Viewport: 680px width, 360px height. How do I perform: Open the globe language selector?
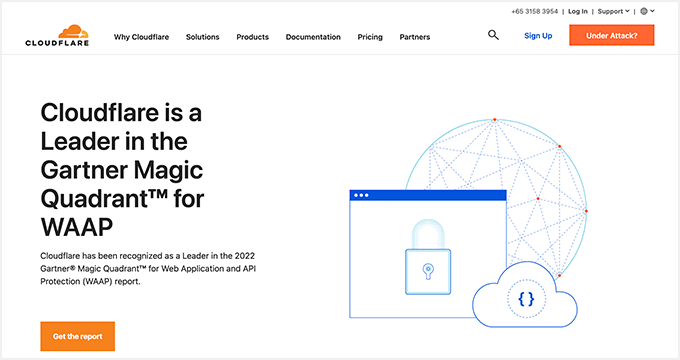pos(647,11)
